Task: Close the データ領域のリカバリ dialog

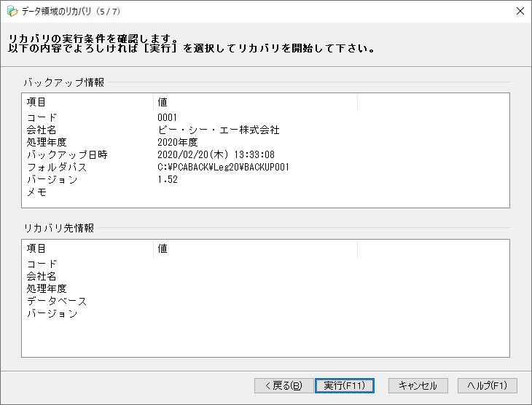Action: [x=520, y=11]
